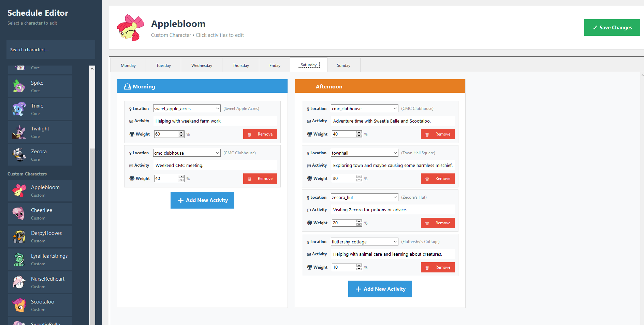Remove the Visiting Zecora activity

[x=438, y=223]
